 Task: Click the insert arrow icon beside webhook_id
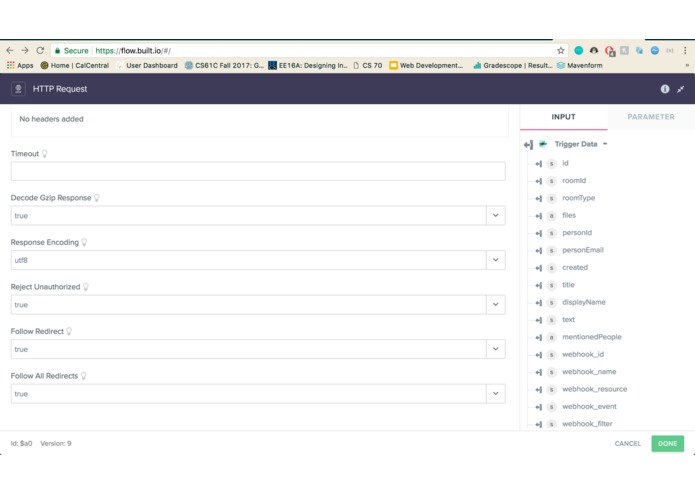tap(539, 355)
